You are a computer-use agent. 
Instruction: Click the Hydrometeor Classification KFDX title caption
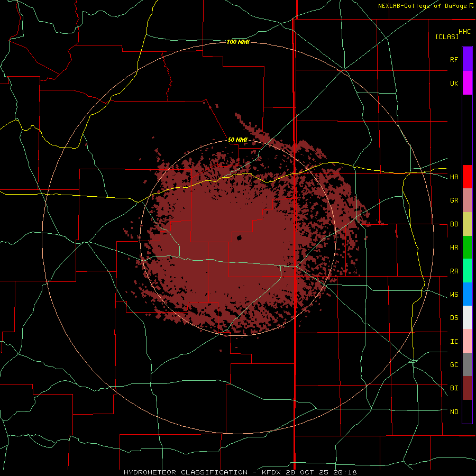pos(240,472)
